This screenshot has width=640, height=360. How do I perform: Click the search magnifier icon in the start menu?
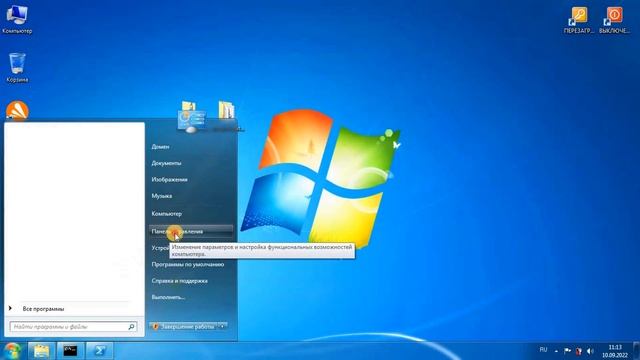131,327
